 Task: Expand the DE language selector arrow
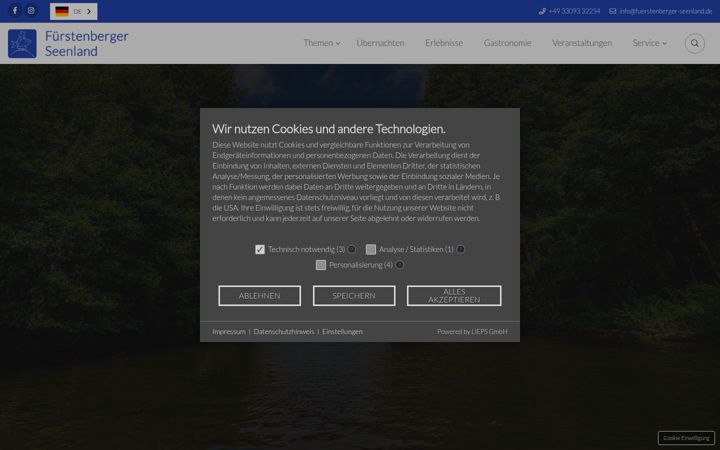point(89,11)
